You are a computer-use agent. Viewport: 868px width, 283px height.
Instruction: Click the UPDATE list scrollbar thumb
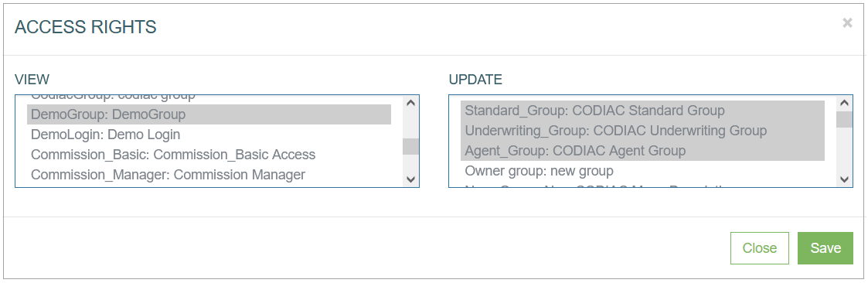[843, 120]
